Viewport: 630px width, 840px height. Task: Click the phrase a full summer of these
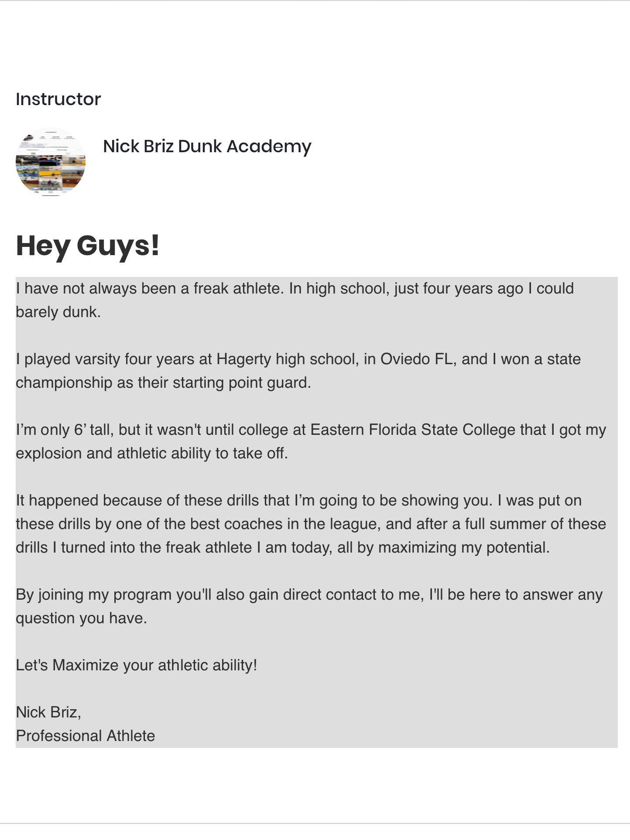coord(529,524)
